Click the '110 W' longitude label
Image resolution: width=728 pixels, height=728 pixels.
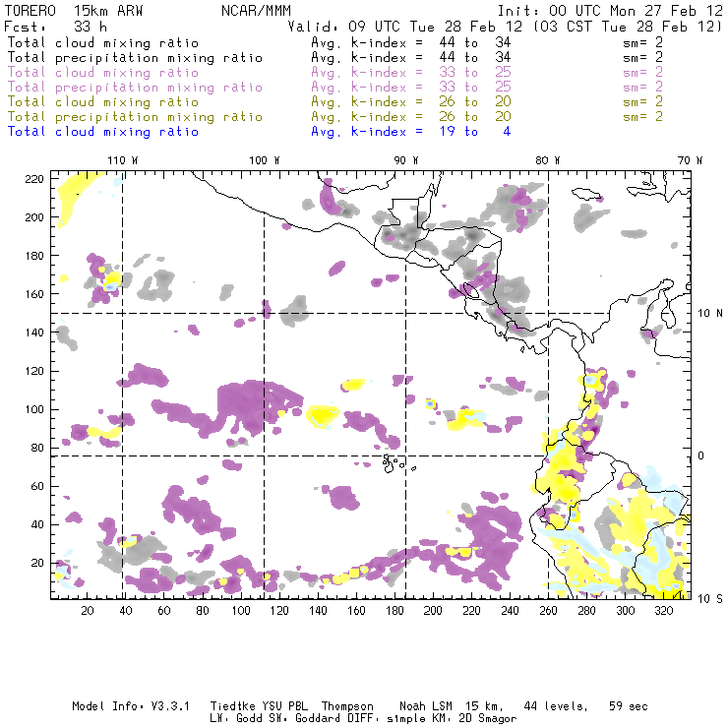[x=123, y=160]
